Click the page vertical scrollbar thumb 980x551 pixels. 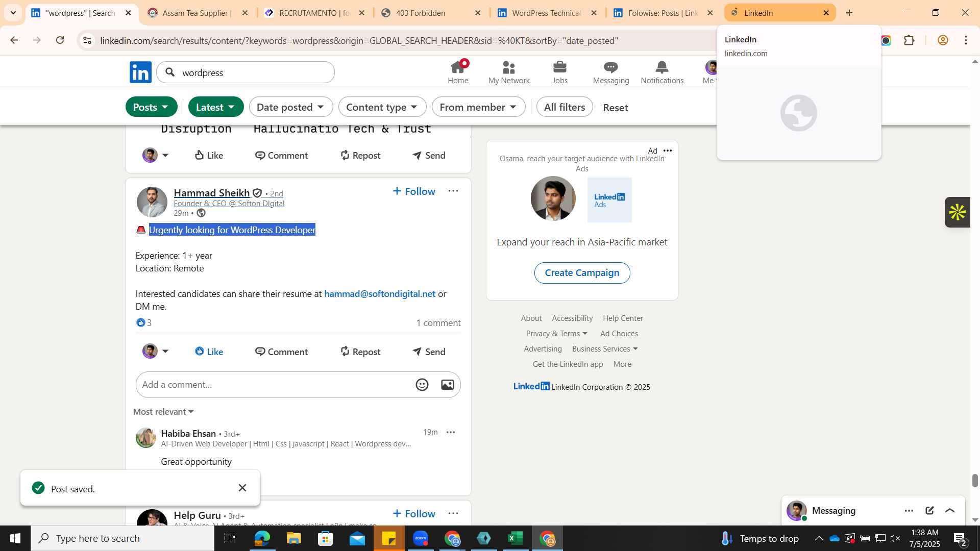[975, 481]
